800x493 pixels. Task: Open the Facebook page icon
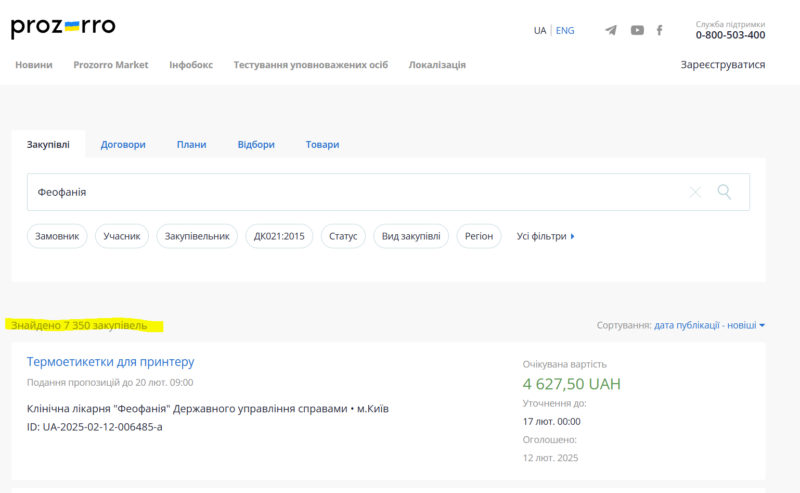click(660, 30)
